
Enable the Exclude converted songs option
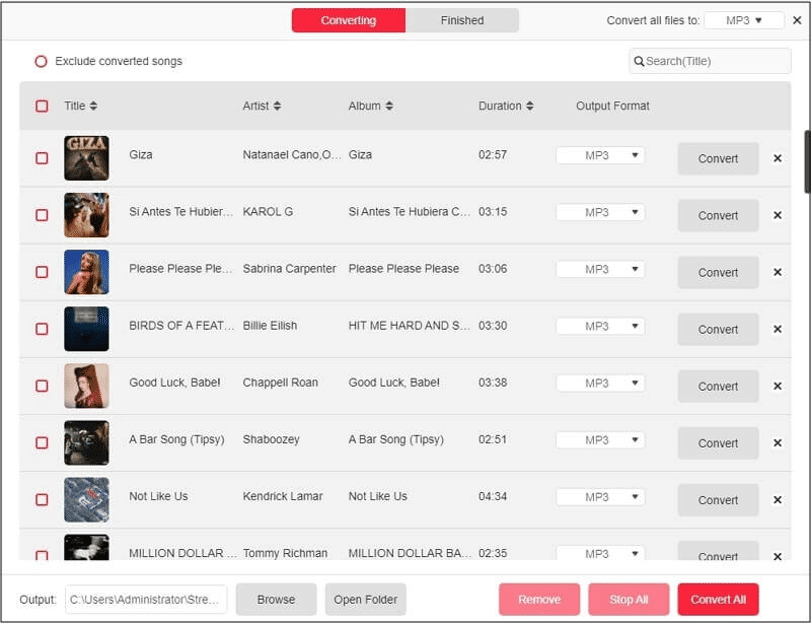point(40,61)
